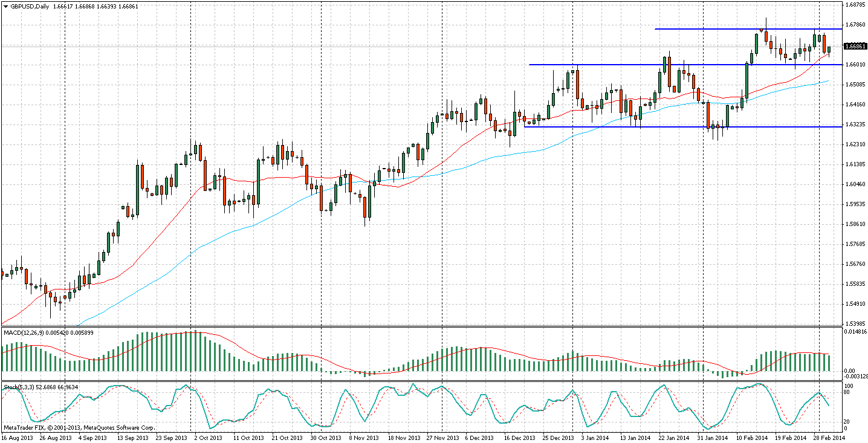
Task: Click the current price tag 1.66861
Action: pyautogui.click(x=855, y=46)
